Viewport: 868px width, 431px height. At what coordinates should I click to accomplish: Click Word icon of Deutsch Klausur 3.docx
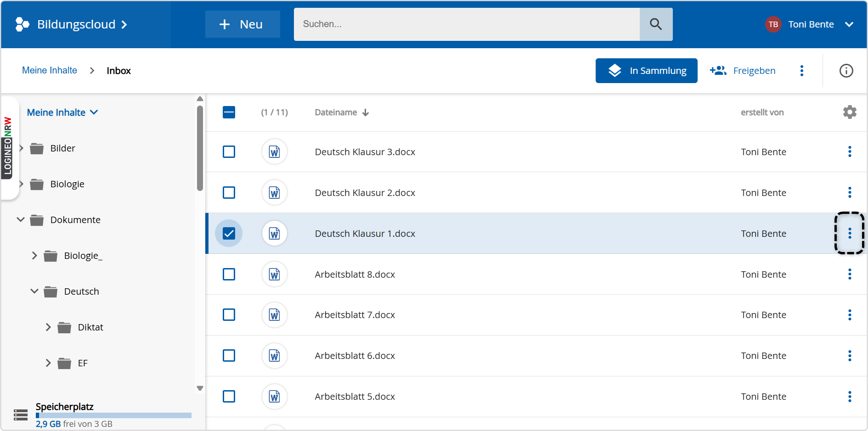275,151
